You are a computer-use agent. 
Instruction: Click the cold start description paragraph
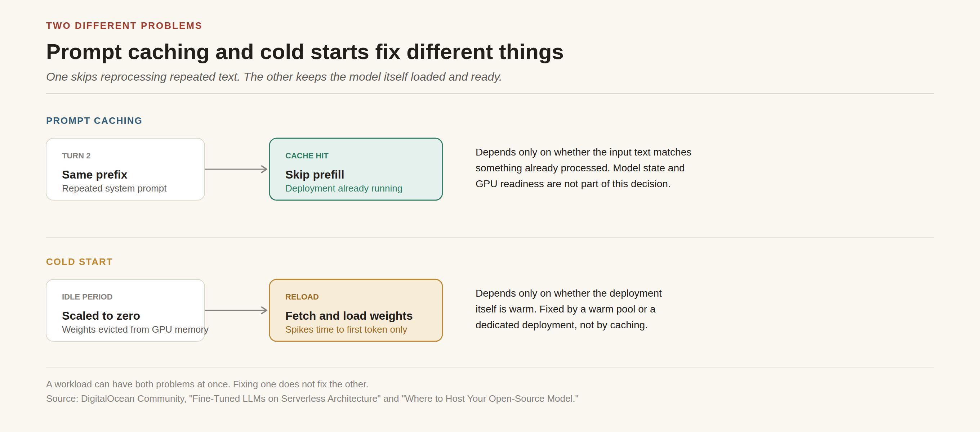pos(569,309)
